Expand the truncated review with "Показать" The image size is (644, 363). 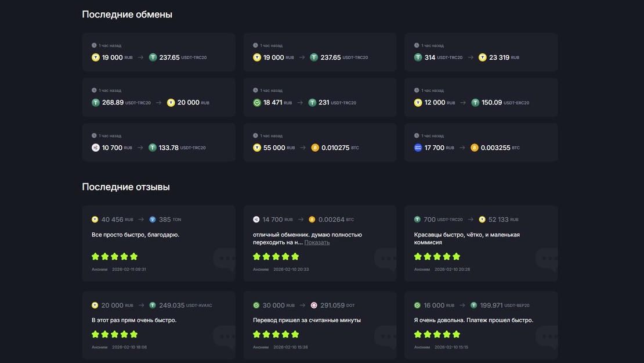point(317,242)
